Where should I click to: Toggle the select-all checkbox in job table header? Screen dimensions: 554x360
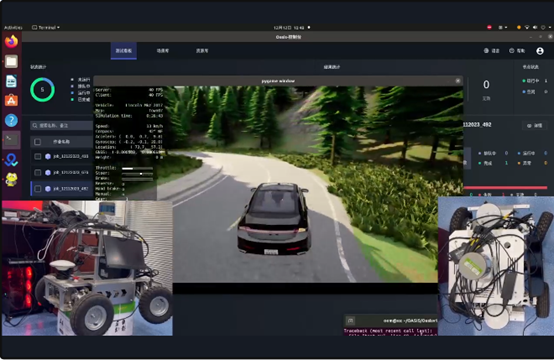point(37,142)
